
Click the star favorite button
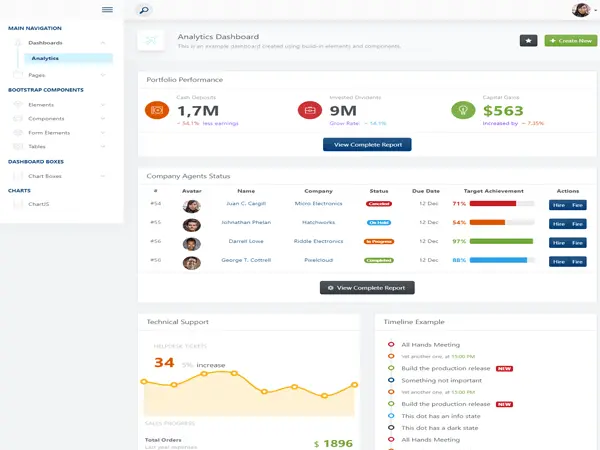(528, 41)
